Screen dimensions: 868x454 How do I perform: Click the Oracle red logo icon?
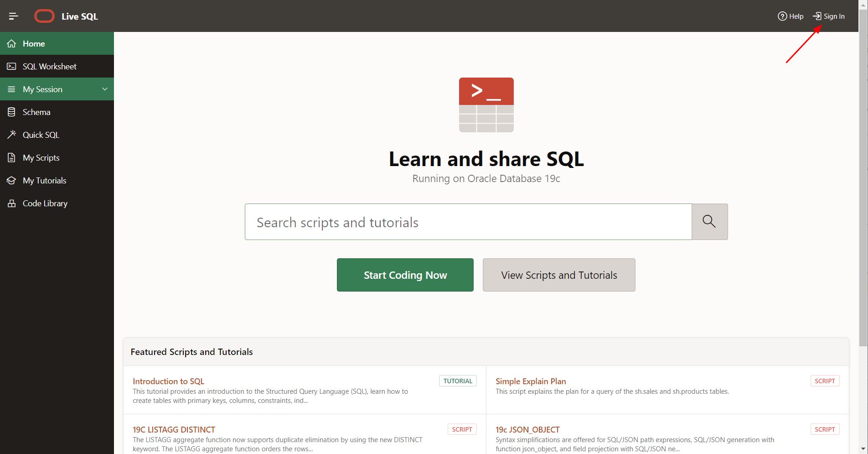44,16
